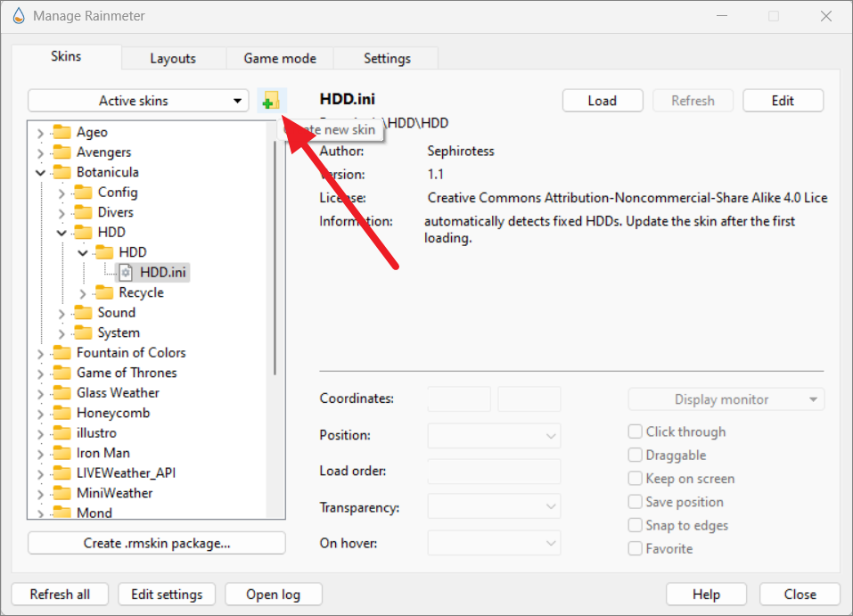Click the Honeycomb folder icon
Viewport: 853px width, 616px height.
62,413
